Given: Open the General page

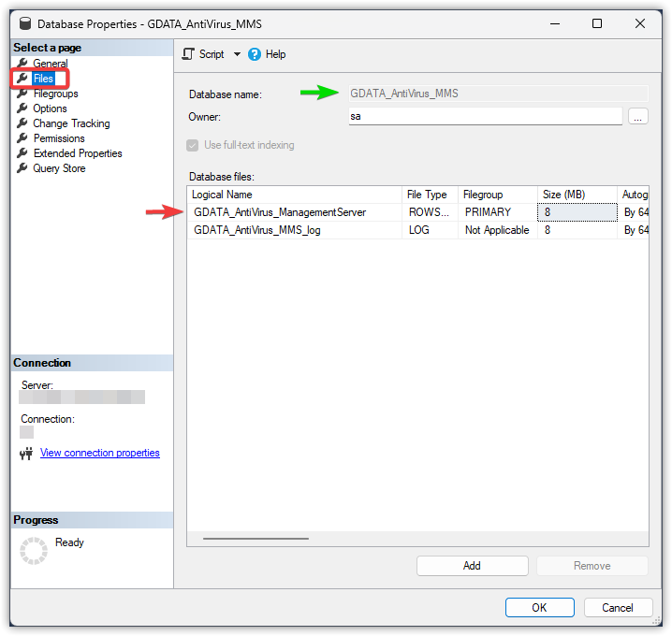Looking at the screenshot, I should pos(51,64).
